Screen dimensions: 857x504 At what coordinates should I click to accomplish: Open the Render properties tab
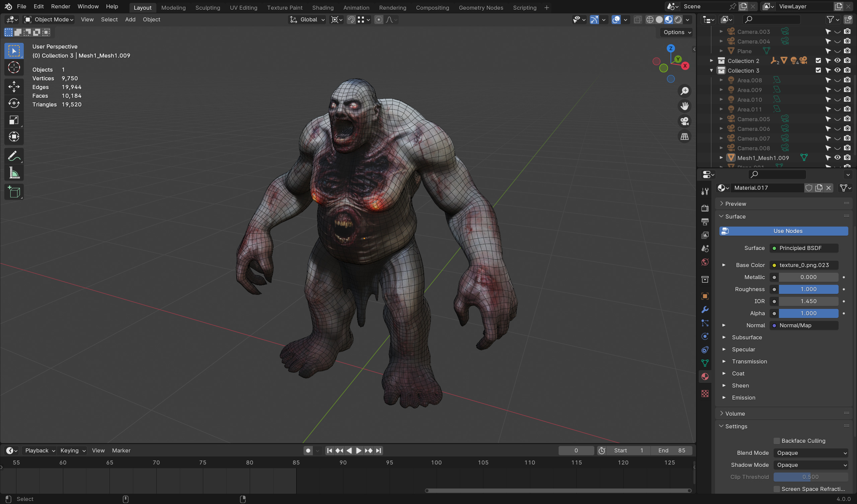tap(705, 208)
